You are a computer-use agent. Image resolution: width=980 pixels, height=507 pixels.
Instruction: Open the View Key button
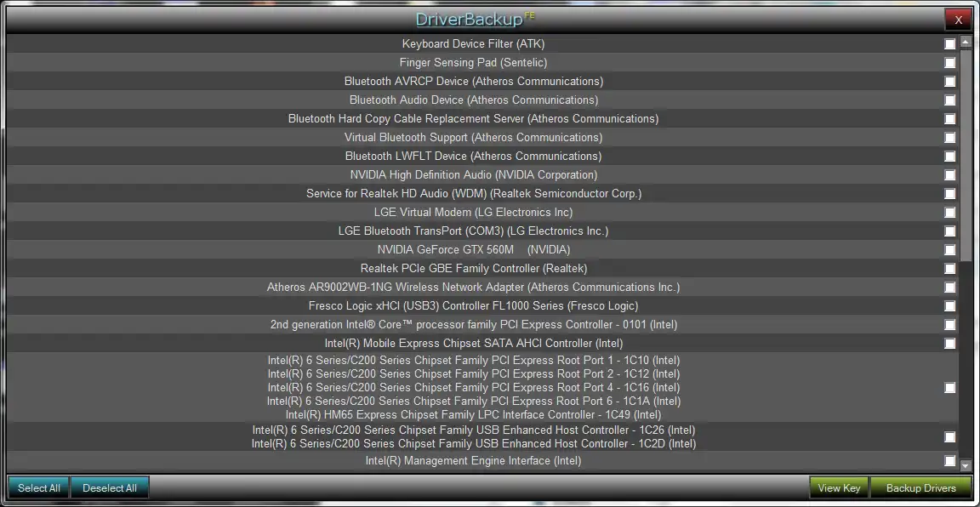[x=839, y=488]
